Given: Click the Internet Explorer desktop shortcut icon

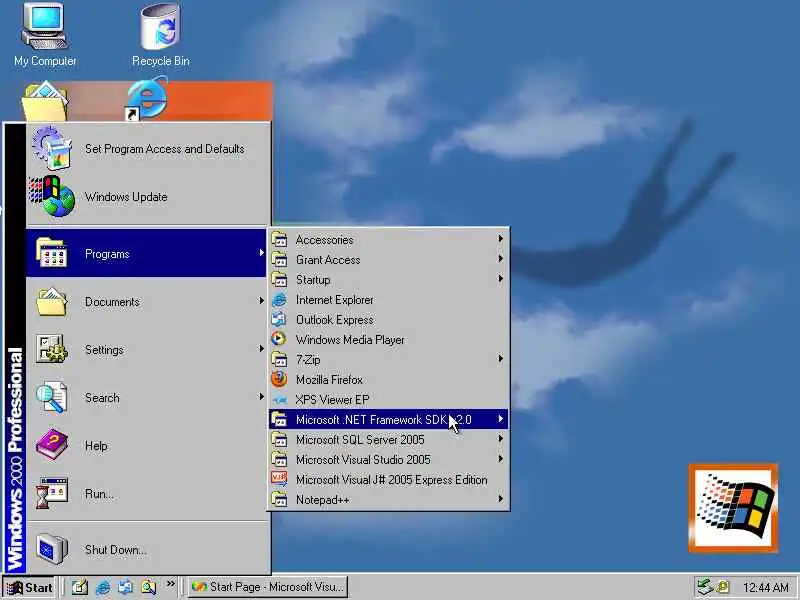Looking at the screenshot, I should coord(146,99).
